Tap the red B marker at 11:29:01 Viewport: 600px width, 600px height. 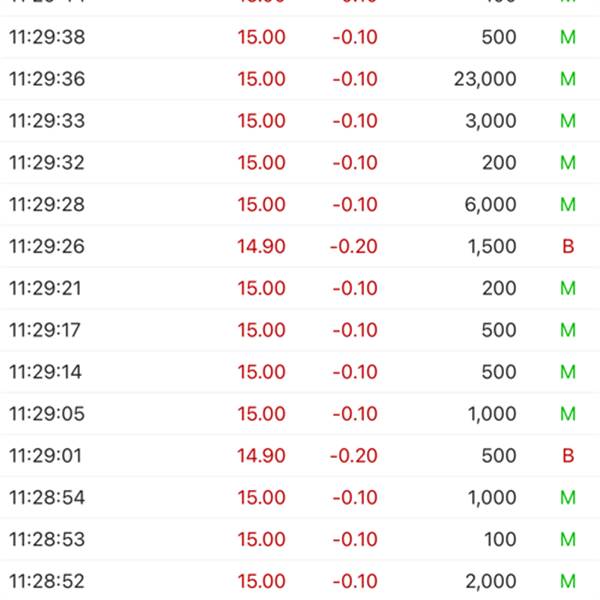click(568, 456)
